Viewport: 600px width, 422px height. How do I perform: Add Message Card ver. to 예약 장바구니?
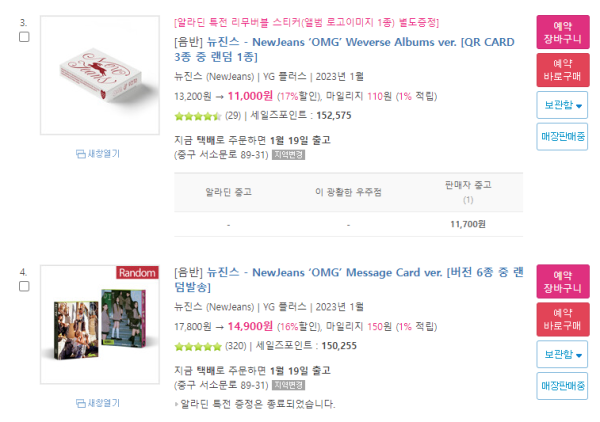coord(562,281)
